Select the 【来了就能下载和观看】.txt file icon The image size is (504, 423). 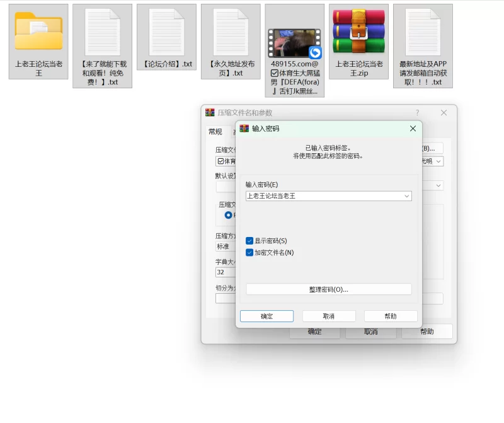coord(102,32)
